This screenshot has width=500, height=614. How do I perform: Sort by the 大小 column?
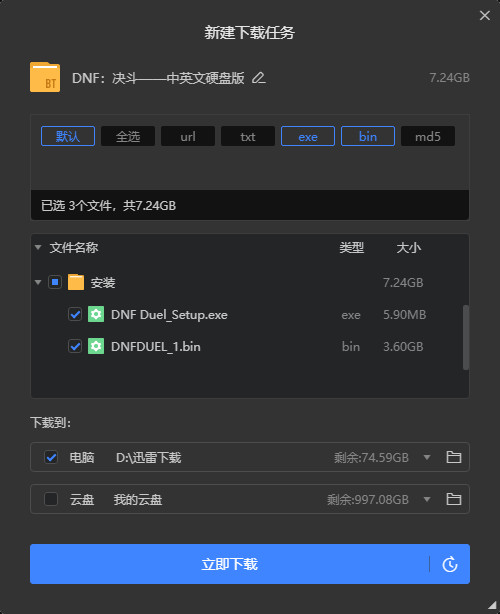(408, 247)
